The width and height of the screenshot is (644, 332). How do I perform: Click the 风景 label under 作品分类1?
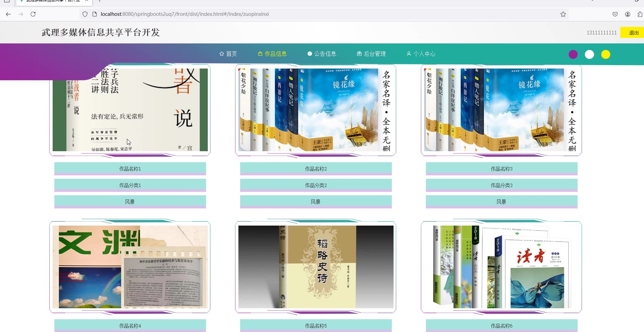tap(130, 202)
